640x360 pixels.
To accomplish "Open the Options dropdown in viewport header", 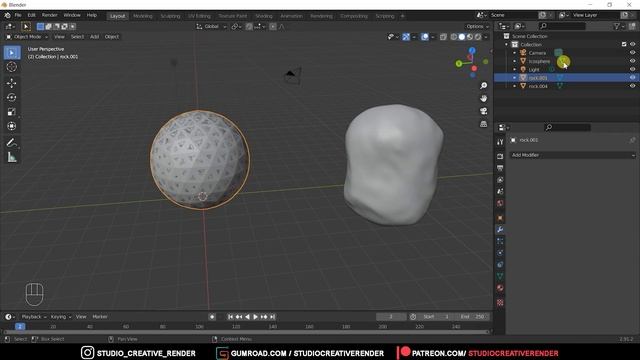I will pos(477,27).
